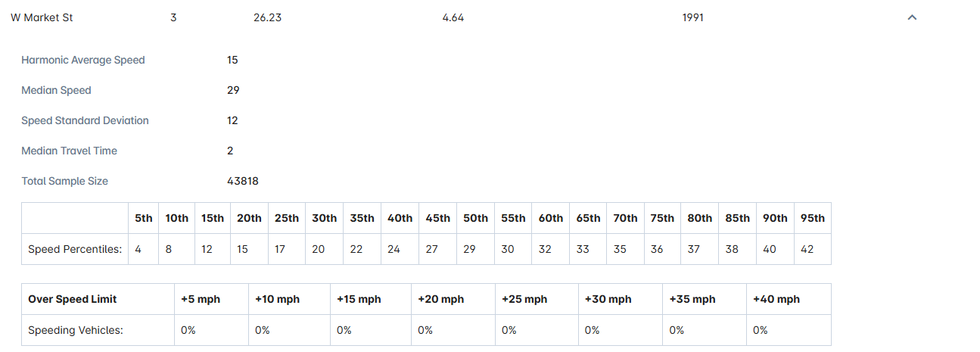
Task: Click the W Market St street name
Action: [x=42, y=17]
